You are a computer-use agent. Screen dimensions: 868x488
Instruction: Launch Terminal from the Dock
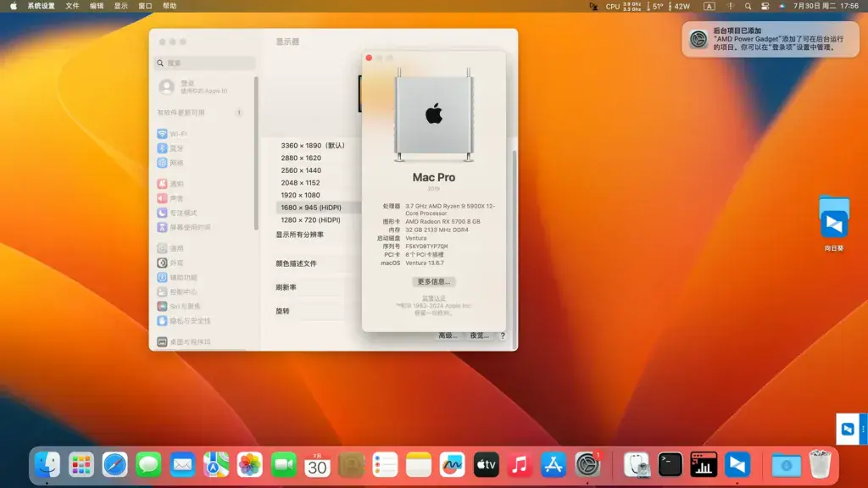click(x=670, y=465)
